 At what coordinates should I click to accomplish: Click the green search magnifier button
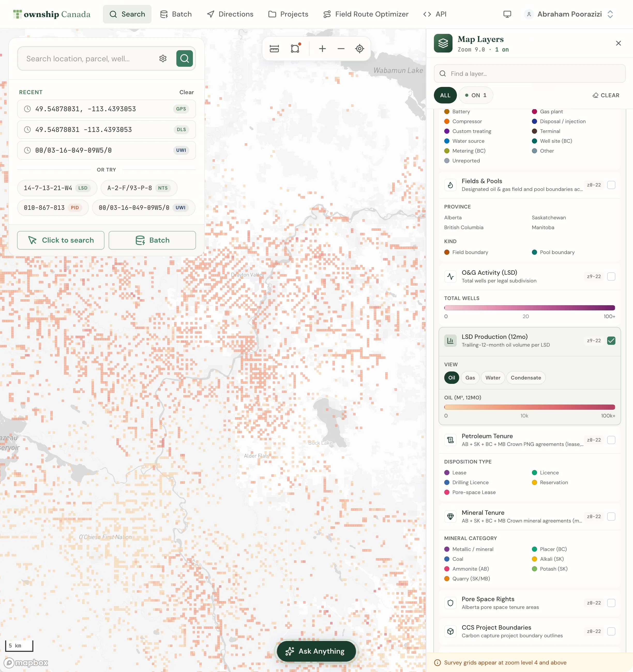(185, 58)
